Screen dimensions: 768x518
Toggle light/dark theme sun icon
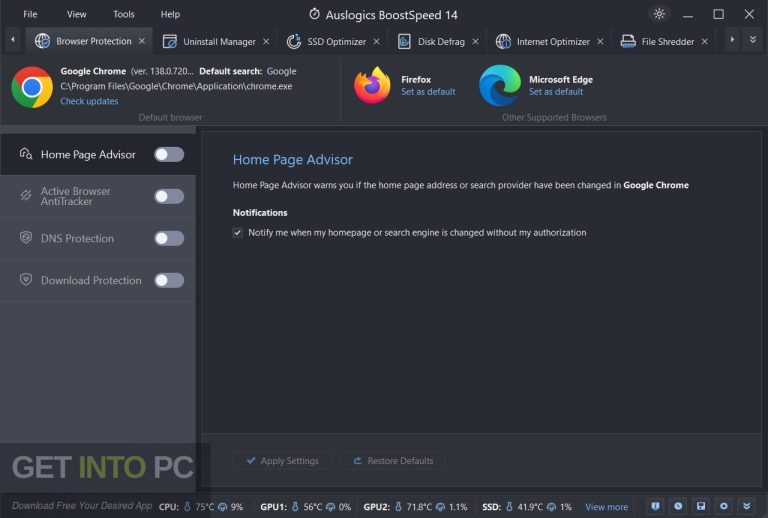659,14
